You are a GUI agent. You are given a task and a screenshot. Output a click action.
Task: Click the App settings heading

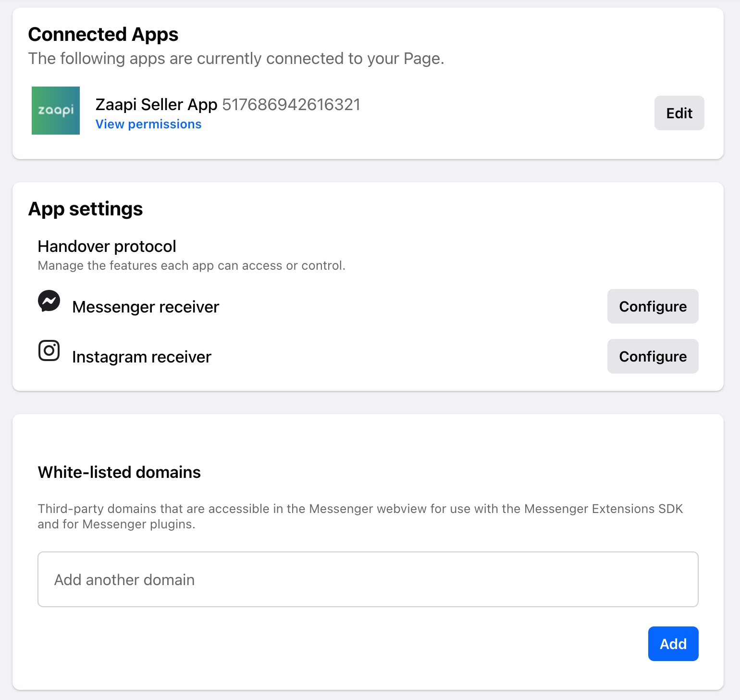pyautogui.click(x=86, y=209)
